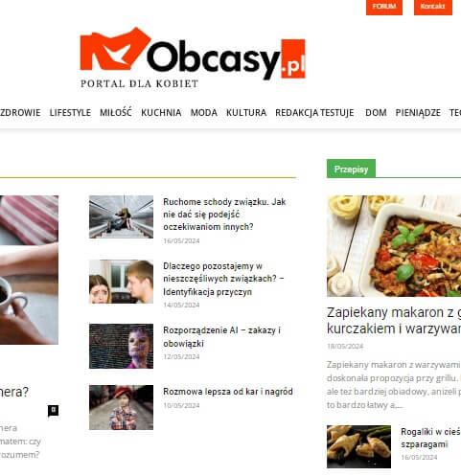
Task: Open the comment count bubble icon
Action: 54,411
